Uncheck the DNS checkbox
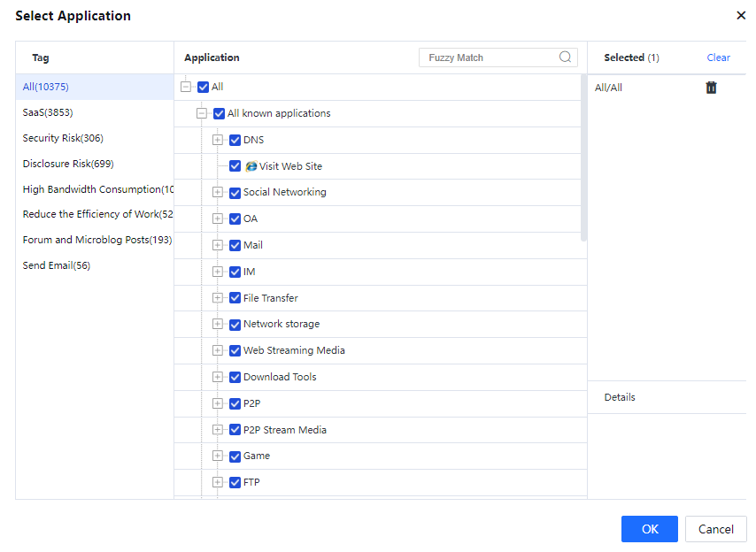Viewport: 756px width, 552px height. click(235, 140)
